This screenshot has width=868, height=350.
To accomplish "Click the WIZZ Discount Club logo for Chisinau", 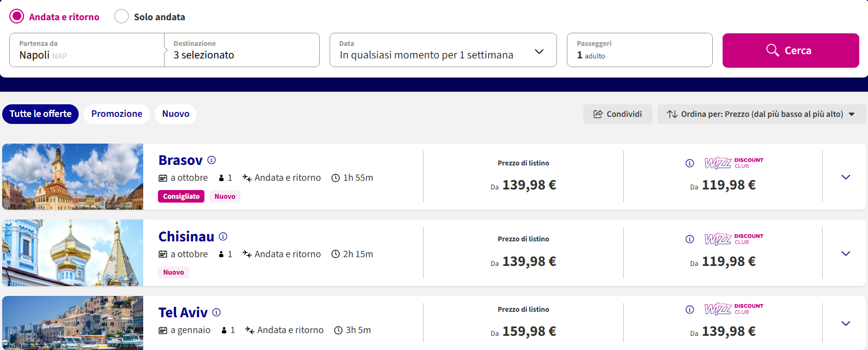I will (734, 239).
